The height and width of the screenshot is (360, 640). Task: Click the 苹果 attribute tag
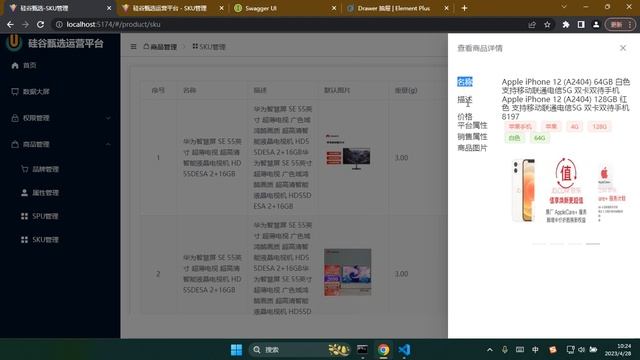(x=551, y=127)
